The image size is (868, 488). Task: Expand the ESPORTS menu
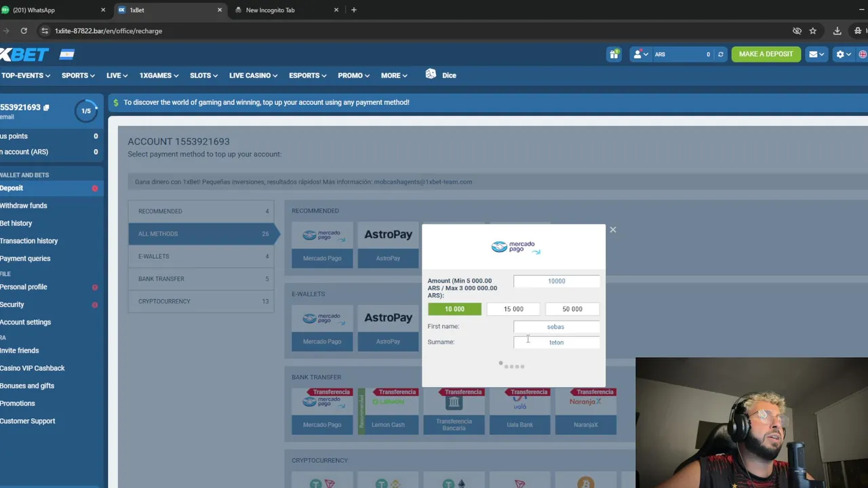tap(308, 75)
